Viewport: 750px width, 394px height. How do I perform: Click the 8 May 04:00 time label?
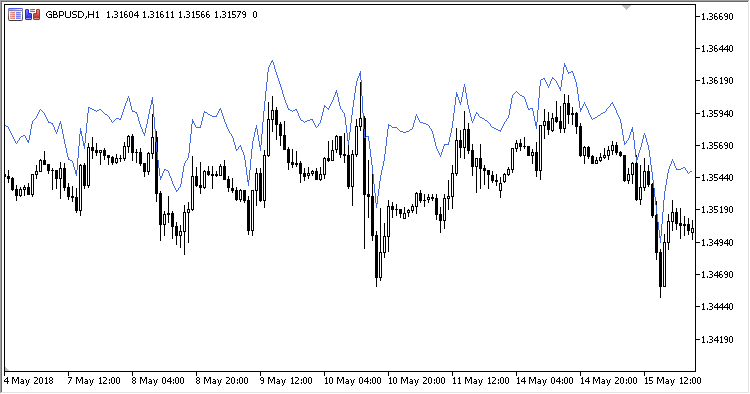tap(158, 381)
